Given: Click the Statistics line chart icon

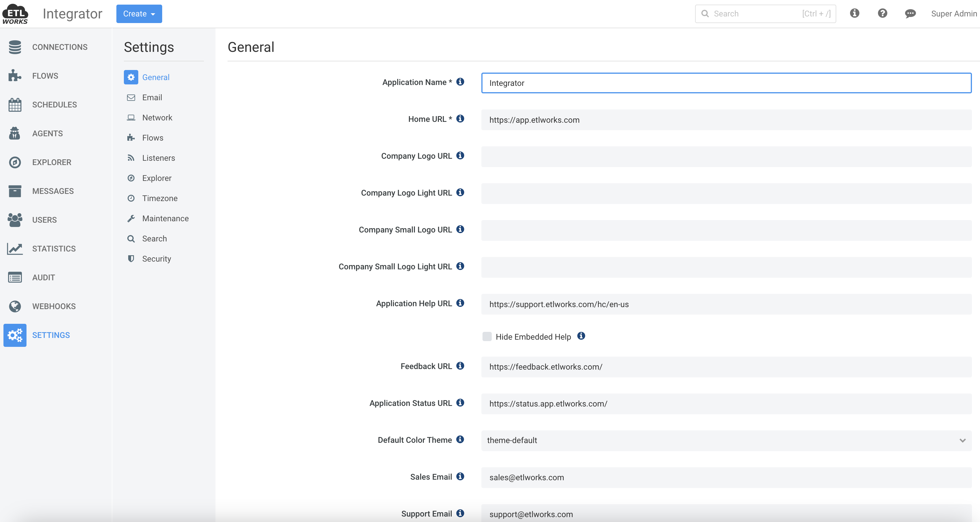Looking at the screenshot, I should point(15,249).
